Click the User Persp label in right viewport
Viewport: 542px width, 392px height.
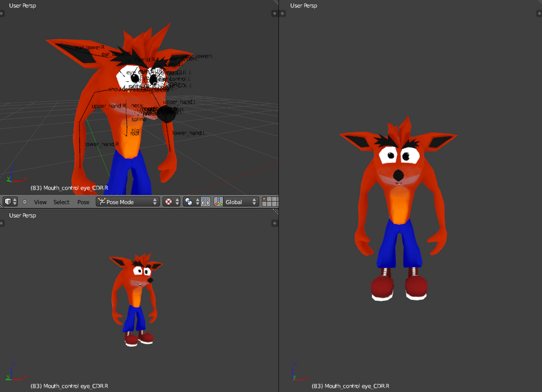click(x=304, y=5)
